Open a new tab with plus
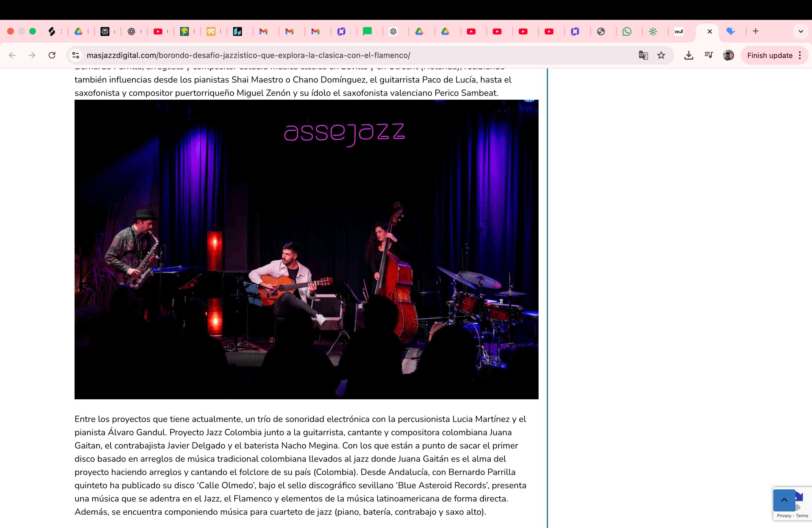Viewport: 812px width, 528px height. tap(756, 31)
